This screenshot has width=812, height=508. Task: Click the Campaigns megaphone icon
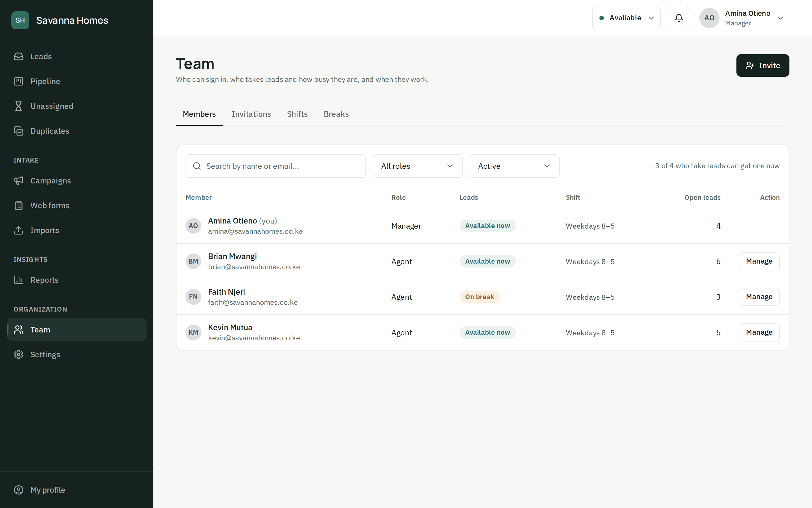(x=18, y=181)
